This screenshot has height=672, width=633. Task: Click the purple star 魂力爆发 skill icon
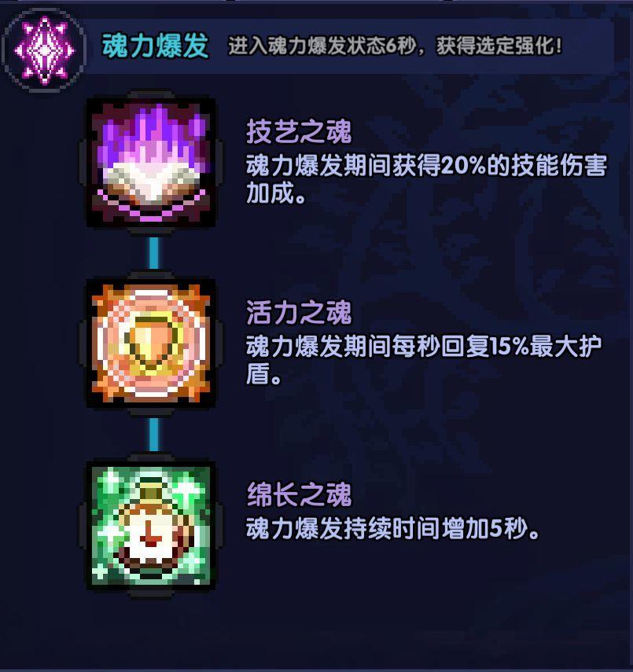click(44, 50)
